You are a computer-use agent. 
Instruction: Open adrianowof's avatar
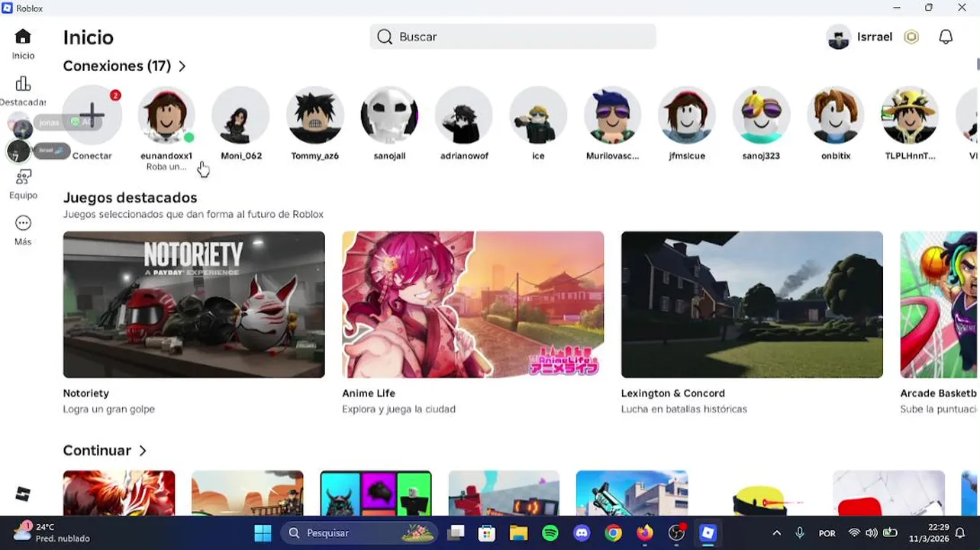464,115
